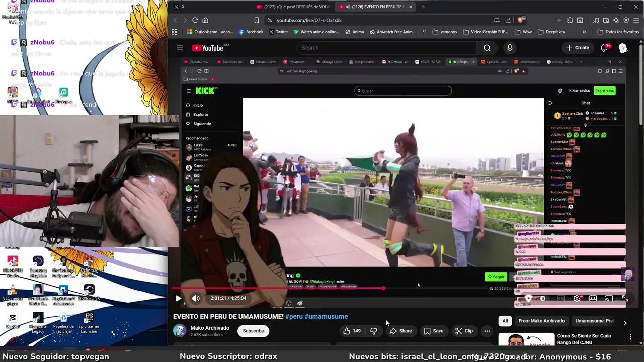Open a new browser tab

423,7
